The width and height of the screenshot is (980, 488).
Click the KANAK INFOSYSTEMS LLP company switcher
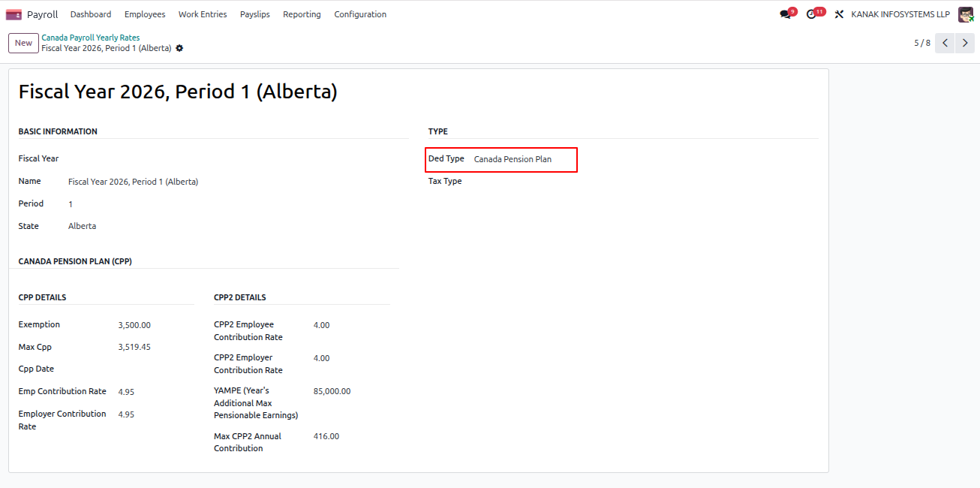pos(900,14)
